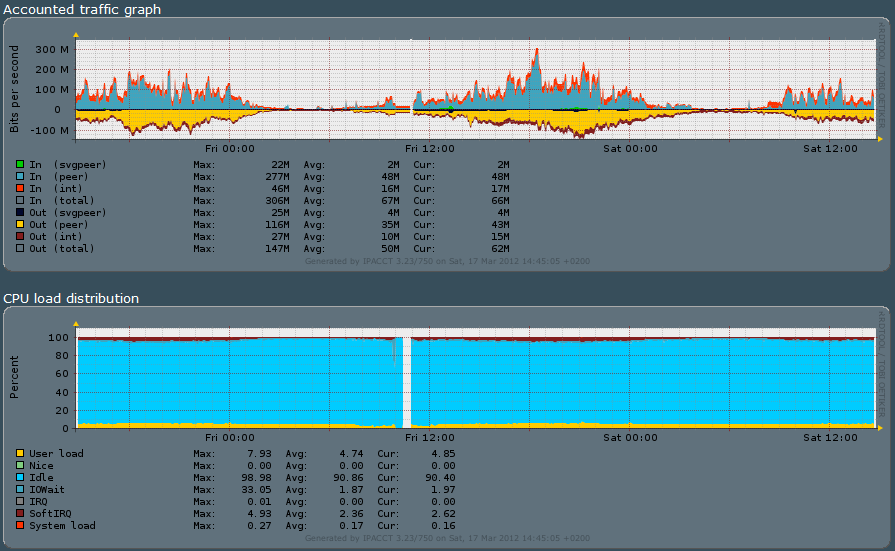Click the green In (svgpeer) legend swatch
Image resolution: width=895 pixels, height=551 pixels.
click(20, 164)
